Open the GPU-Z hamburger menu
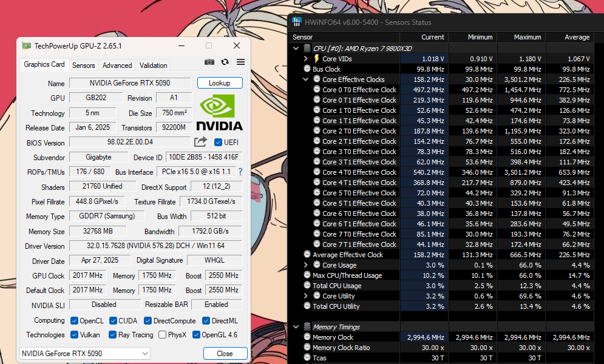The image size is (604, 364). pyautogui.click(x=241, y=62)
